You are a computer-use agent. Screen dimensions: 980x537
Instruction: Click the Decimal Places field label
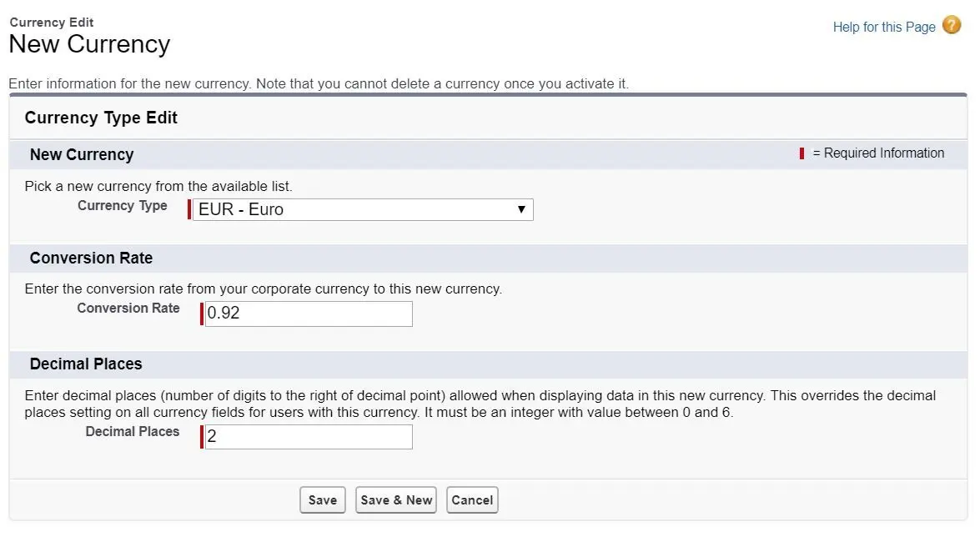(x=133, y=431)
